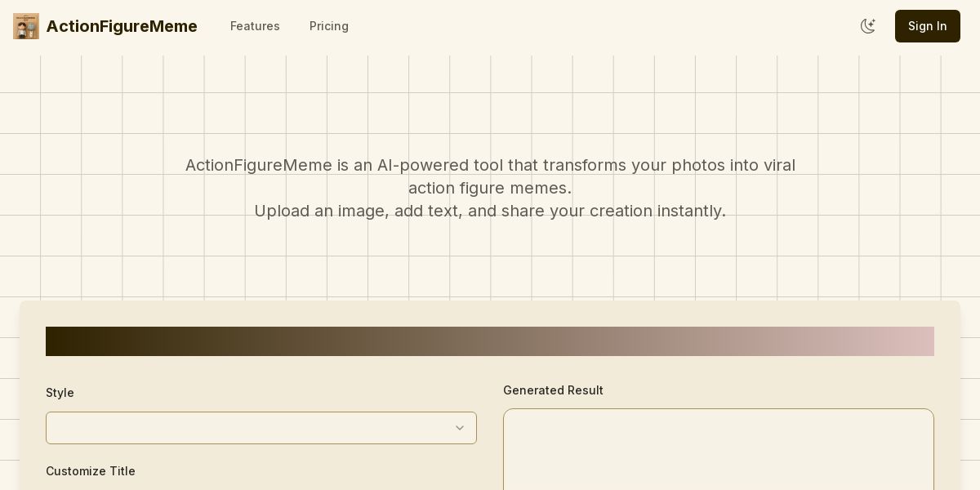Select the Style field label
This screenshot has height=490, width=980.
(x=60, y=393)
